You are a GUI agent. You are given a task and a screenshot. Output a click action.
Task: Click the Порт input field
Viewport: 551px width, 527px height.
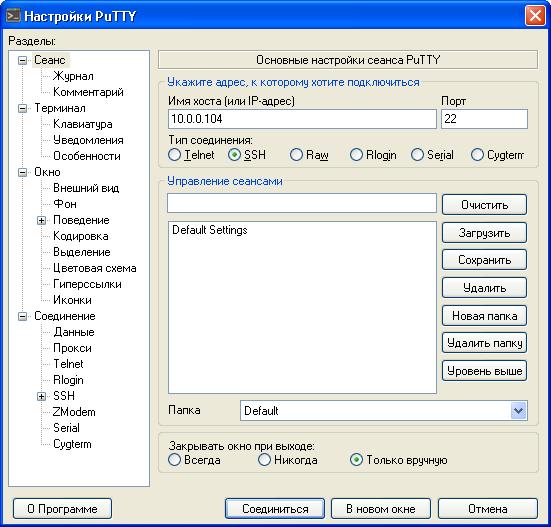point(484,119)
